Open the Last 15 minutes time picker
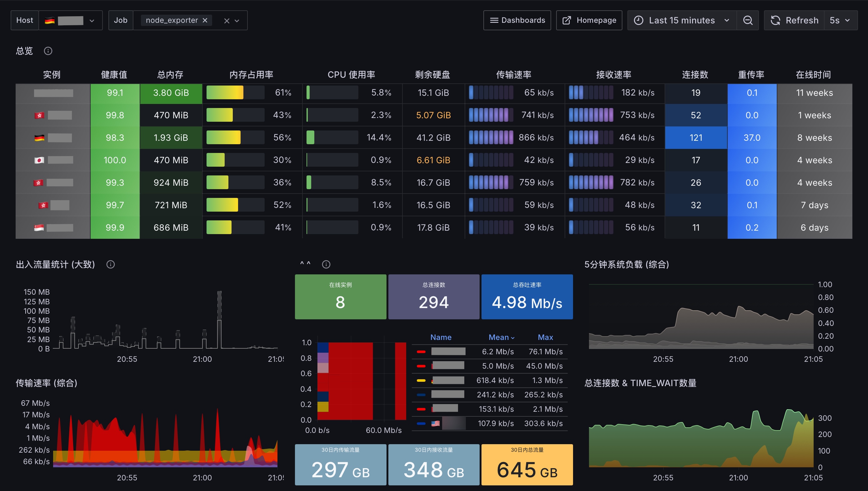Screen dimensions: 868x491 pos(682,20)
